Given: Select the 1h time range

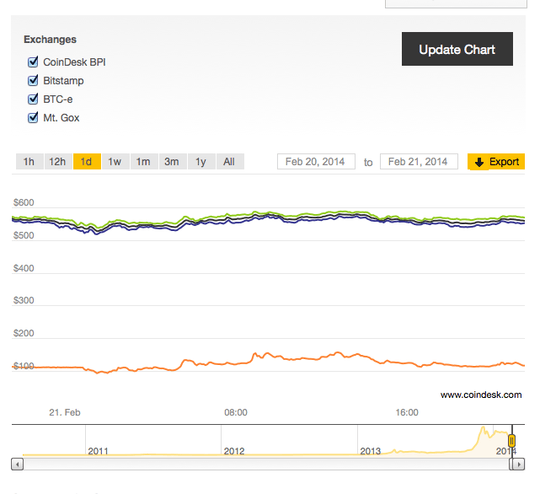Looking at the screenshot, I should tap(29, 162).
